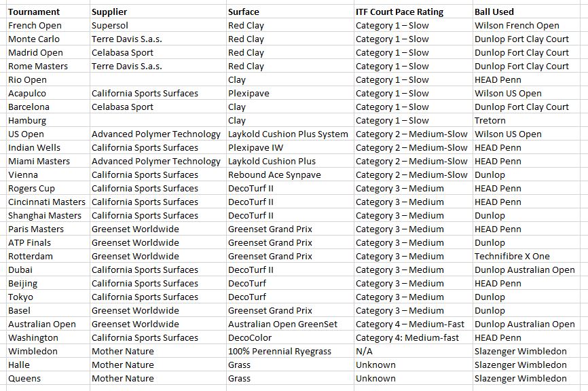Screen dimensions: 588x391
Task: Click the Australian Open GreenSet surface cell
Action: (x=290, y=324)
